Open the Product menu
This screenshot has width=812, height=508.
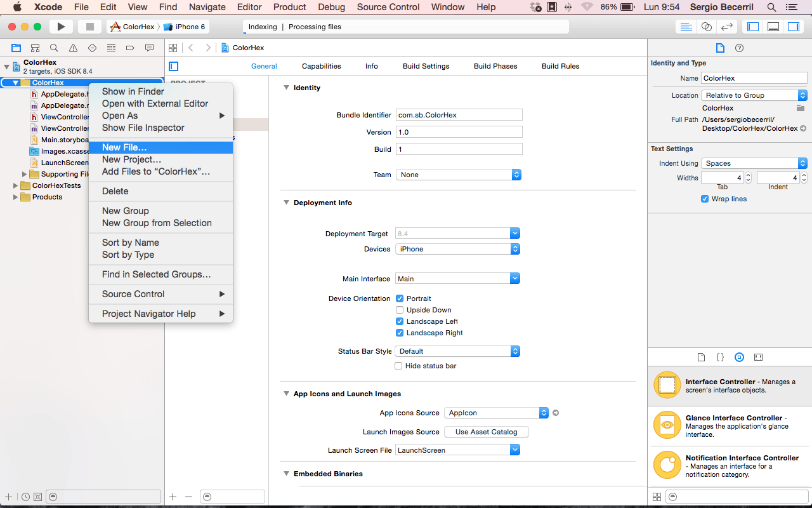point(290,7)
